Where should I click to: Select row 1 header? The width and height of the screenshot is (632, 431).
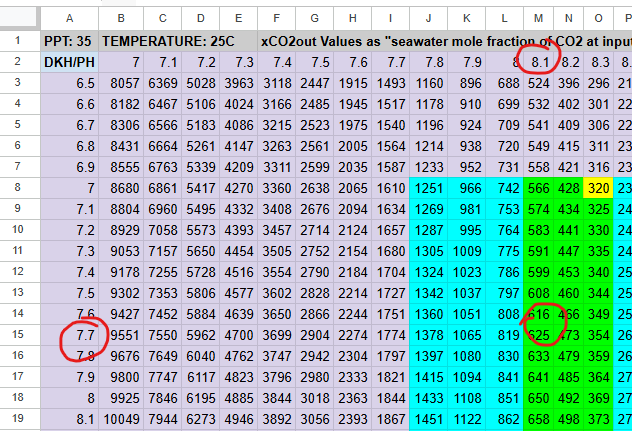click(x=20, y=41)
